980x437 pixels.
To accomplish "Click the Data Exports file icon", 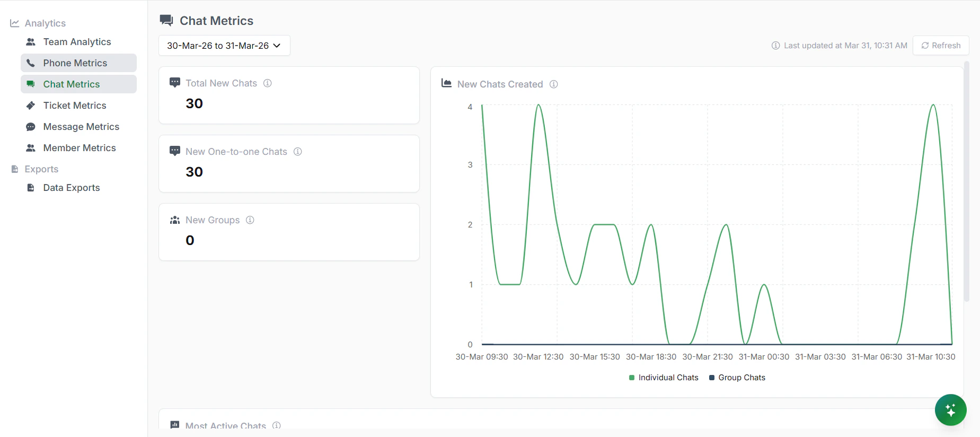I will [31, 188].
